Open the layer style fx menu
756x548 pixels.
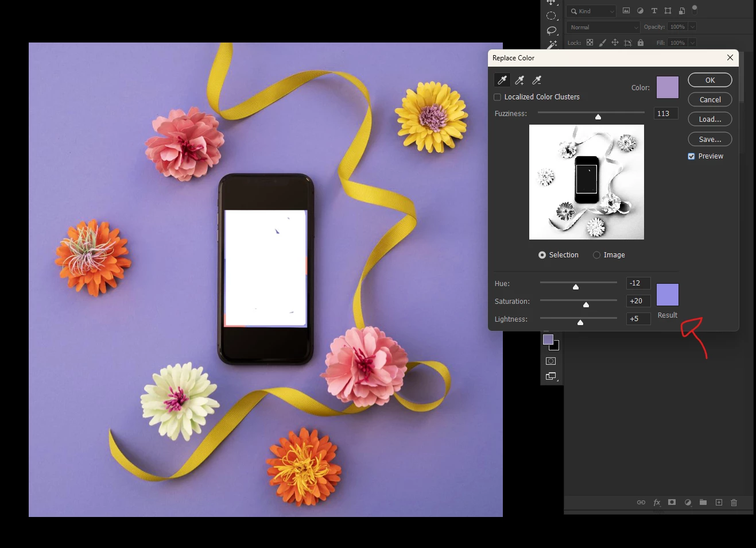[x=657, y=502]
